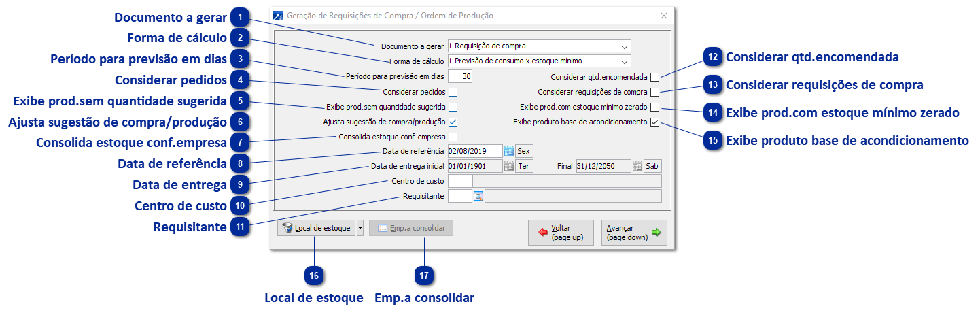
Task: Click the Ter weekday button
Action: tap(523, 166)
